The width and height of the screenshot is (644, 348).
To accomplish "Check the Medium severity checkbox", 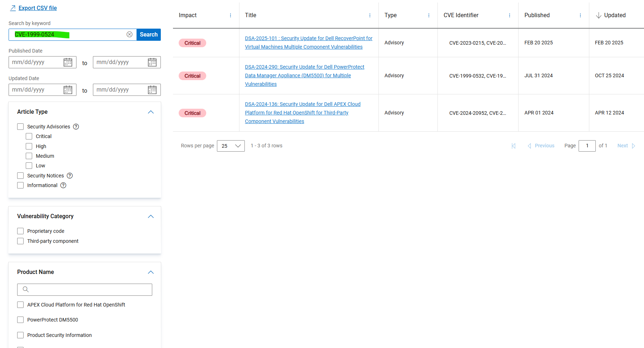I will click(29, 156).
